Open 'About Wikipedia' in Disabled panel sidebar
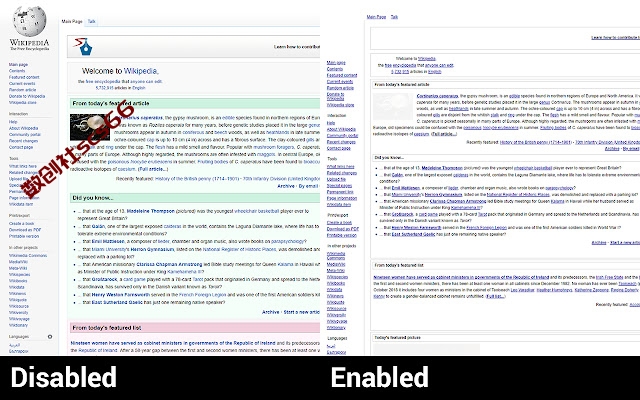The image size is (640, 400). coord(24,128)
